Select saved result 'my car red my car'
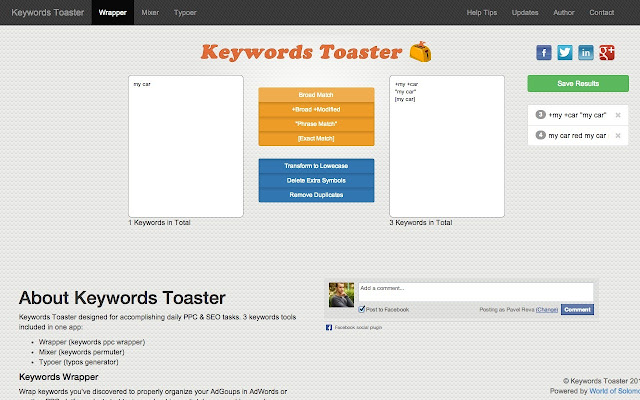Screen dimensions: 640x400 tap(578, 136)
